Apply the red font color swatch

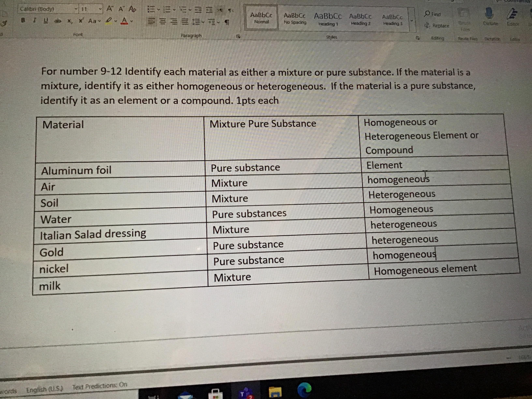point(124,21)
